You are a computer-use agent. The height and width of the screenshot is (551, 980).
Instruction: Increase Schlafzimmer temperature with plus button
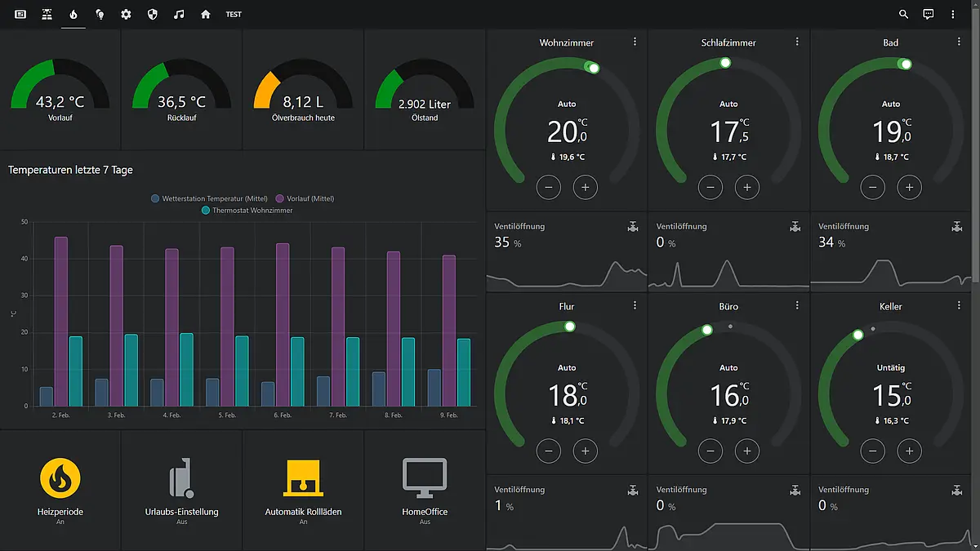point(746,187)
